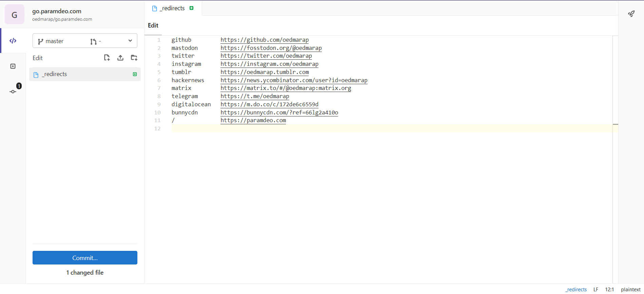
Task: Click the Edit heading in the file panel
Action: [38, 58]
